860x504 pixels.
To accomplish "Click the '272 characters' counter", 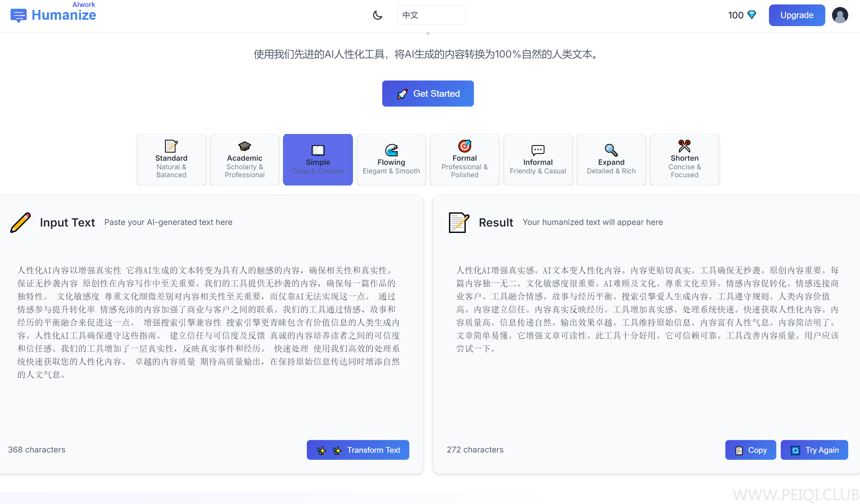I will pyautogui.click(x=475, y=450).
